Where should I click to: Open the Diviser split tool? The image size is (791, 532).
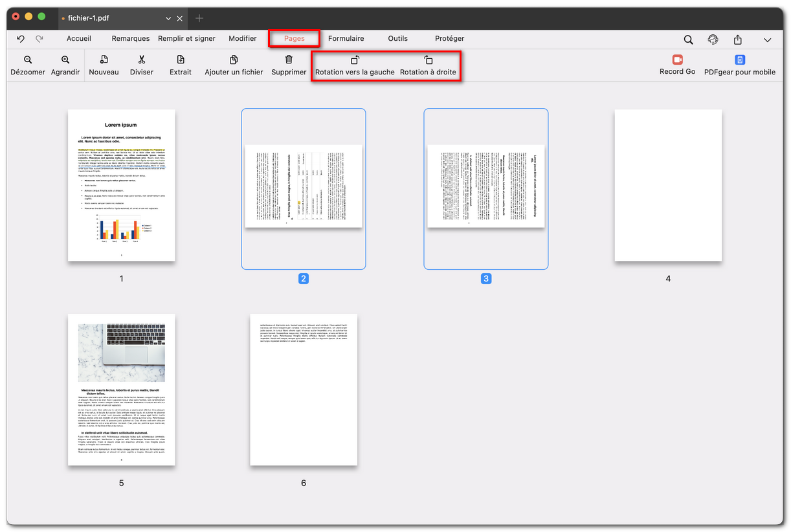(x=141, y=65)
